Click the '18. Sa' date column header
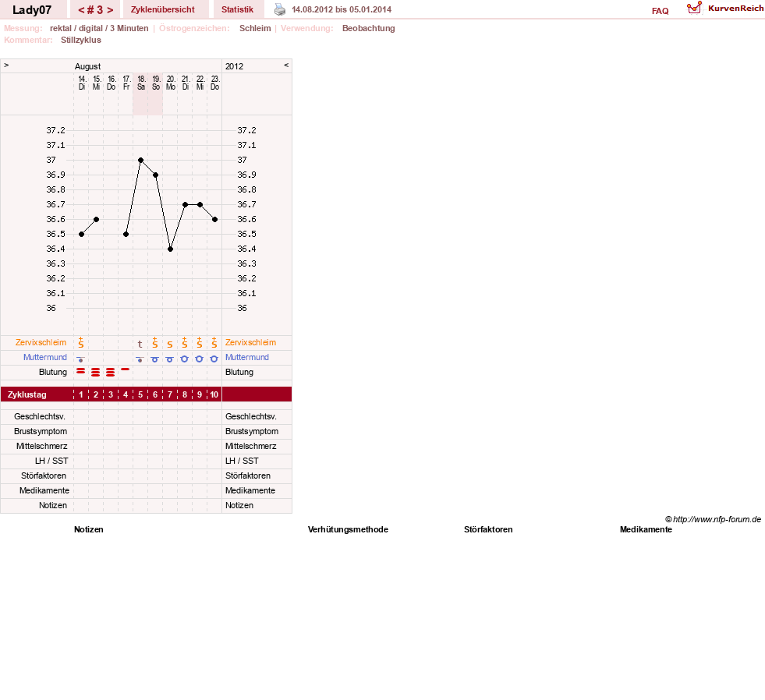The width and height of the screenshot is (765, 700). click(x=141, y=83)
